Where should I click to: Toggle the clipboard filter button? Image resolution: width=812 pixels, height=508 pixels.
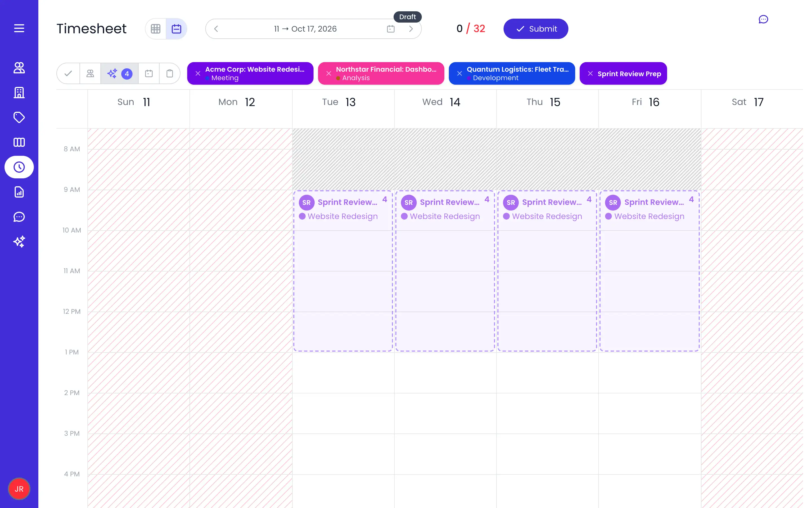170,73
